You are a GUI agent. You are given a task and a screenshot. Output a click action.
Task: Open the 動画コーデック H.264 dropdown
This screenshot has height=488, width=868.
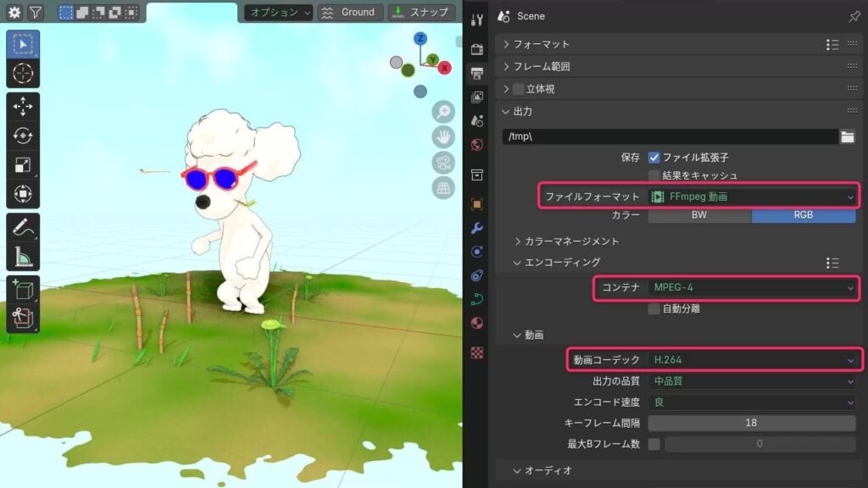click(x=752, y=360)
